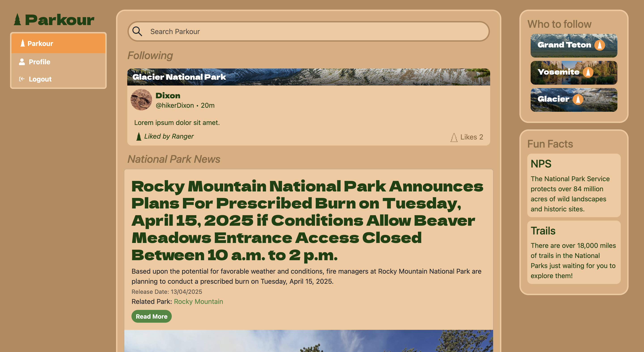Click the tree icon in Parkour menu item
The width and height of the screenshot is (644, 352).
coord(23,43)
